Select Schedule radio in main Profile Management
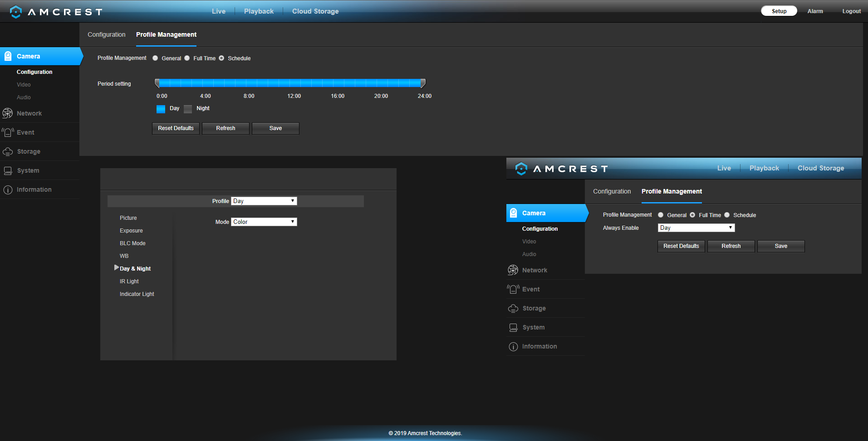Viewport: 868px width, 441px height. click(x=221, y=58)
